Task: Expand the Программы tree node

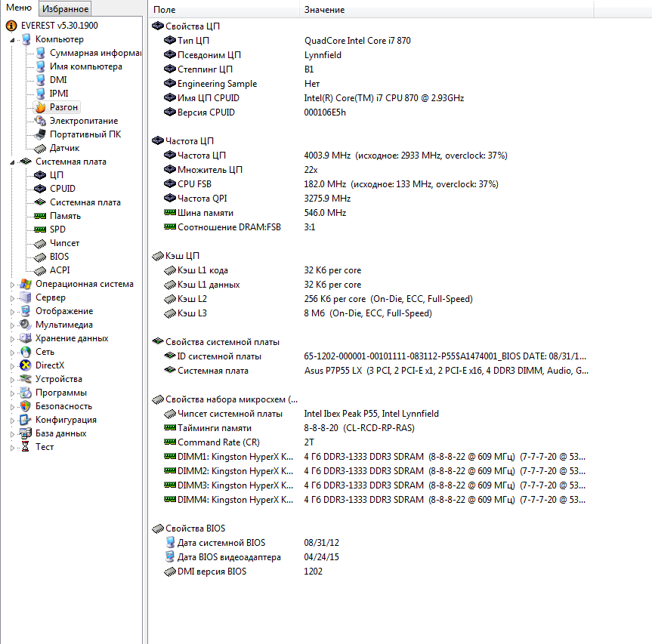Action: pos(13,393)
